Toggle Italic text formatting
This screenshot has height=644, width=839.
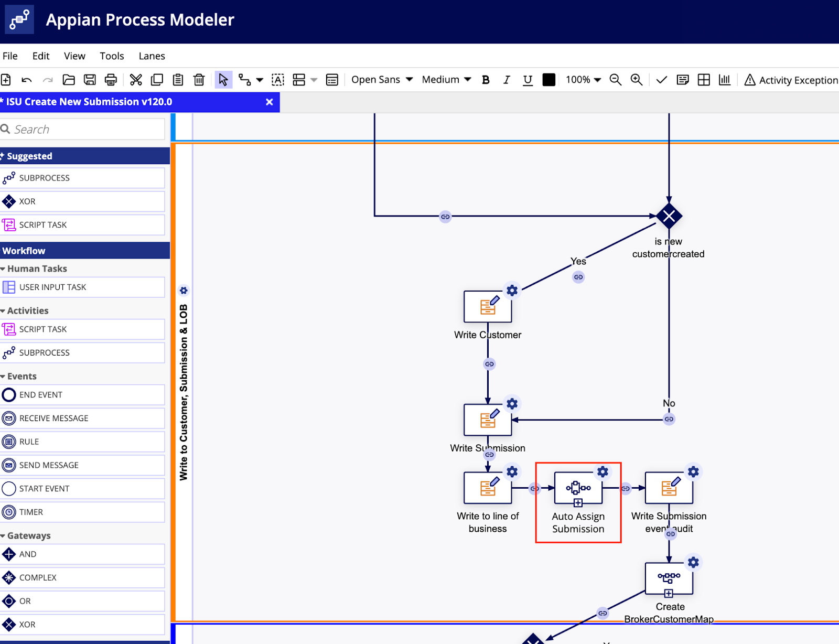pos(507,80)
